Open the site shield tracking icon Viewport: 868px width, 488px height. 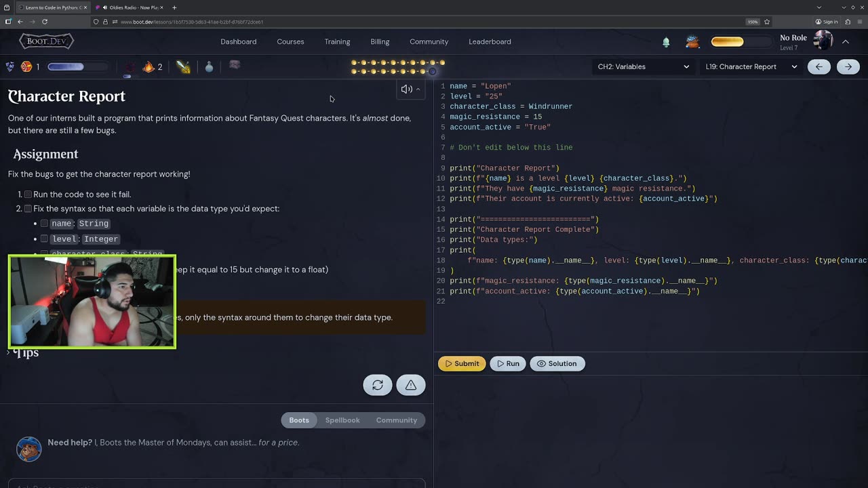pos(96,22)
